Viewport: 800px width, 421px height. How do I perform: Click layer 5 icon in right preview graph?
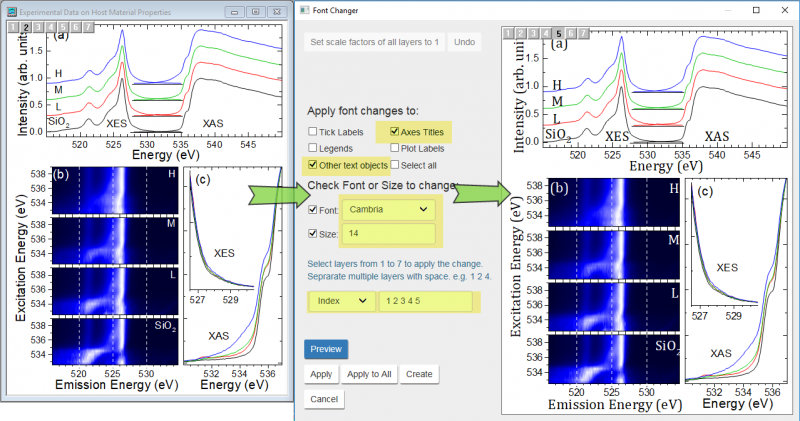559,33
